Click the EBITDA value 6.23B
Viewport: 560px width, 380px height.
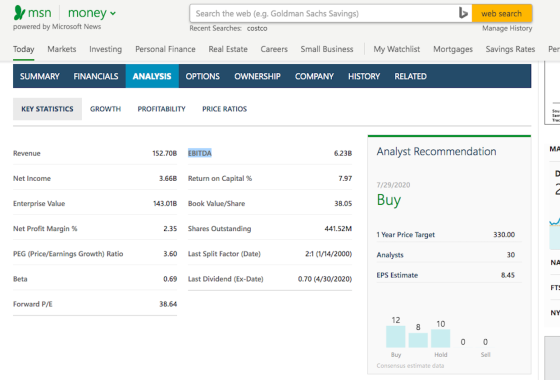[x=343, y=153]
